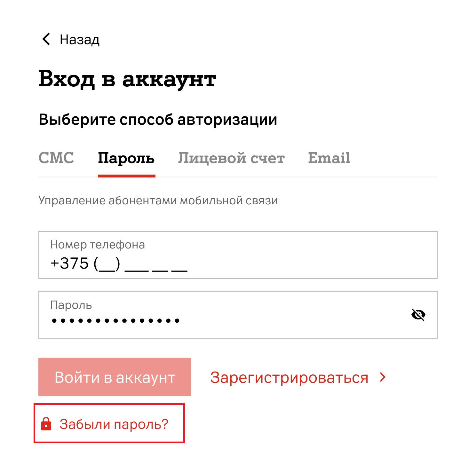Click the back chevron arrow icon

tap(46, 39)
